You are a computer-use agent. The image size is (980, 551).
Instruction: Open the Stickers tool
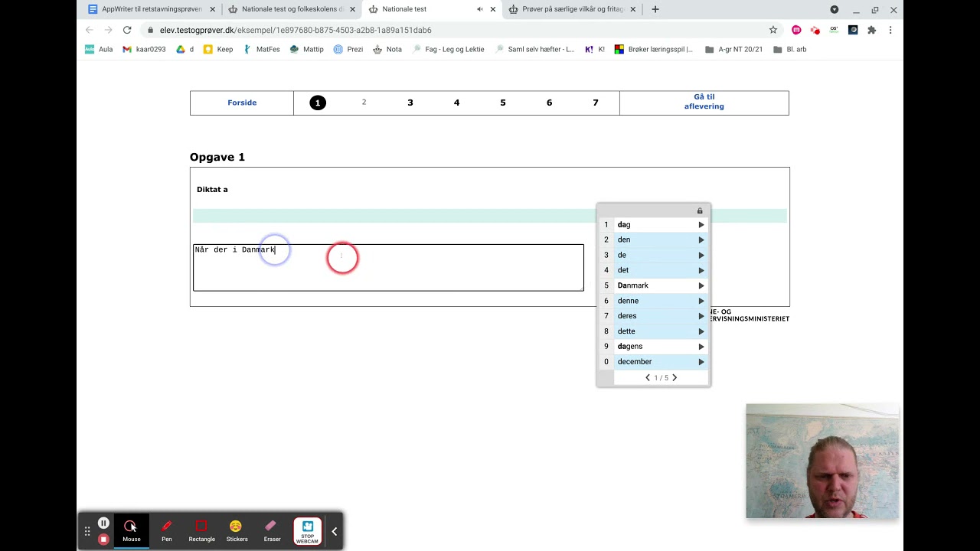click(237, 530)
